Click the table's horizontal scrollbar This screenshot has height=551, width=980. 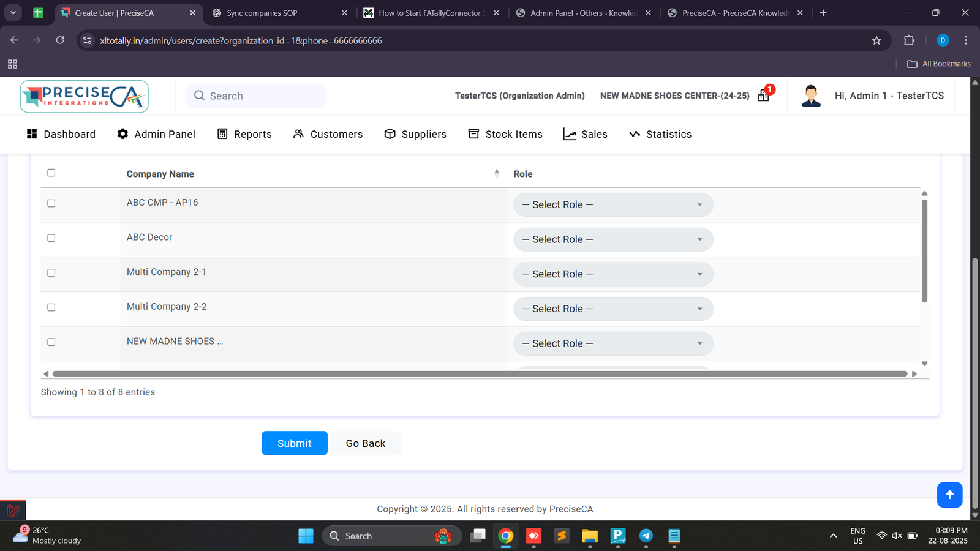coord(480,373)
